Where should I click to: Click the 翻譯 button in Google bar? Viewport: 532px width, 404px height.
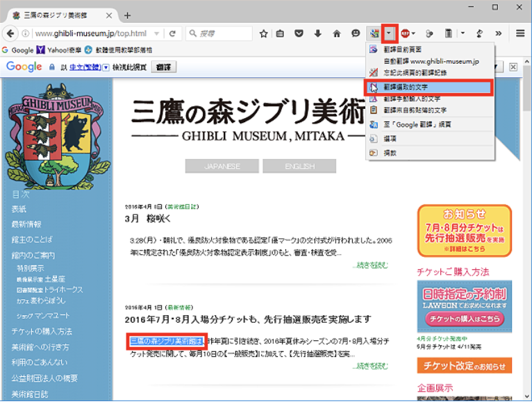163,67
